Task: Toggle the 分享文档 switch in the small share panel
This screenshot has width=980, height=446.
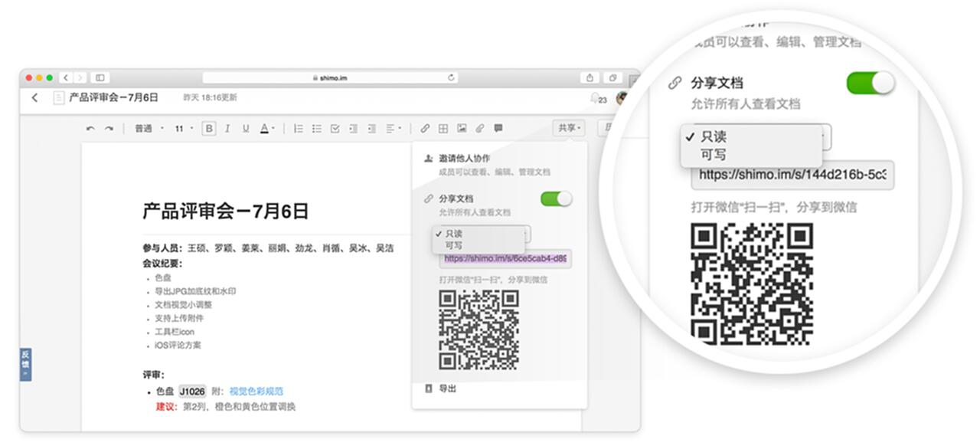Action: tap(556, 199)
